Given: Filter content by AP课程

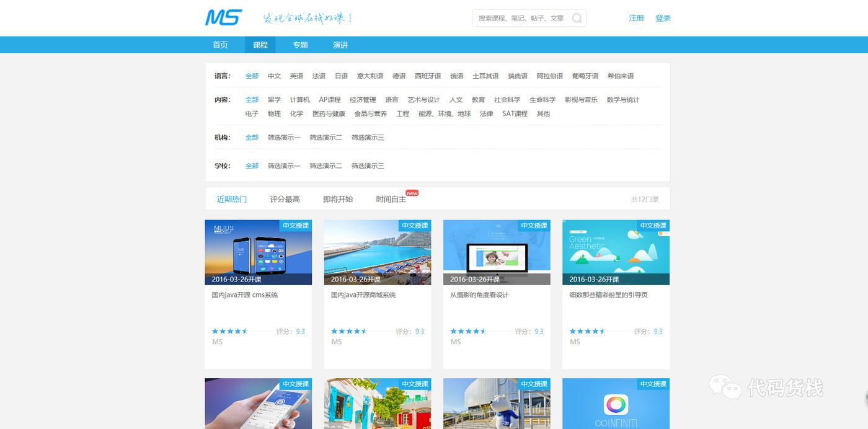Looking at the screenshot, I should click(x=330, y=99).
